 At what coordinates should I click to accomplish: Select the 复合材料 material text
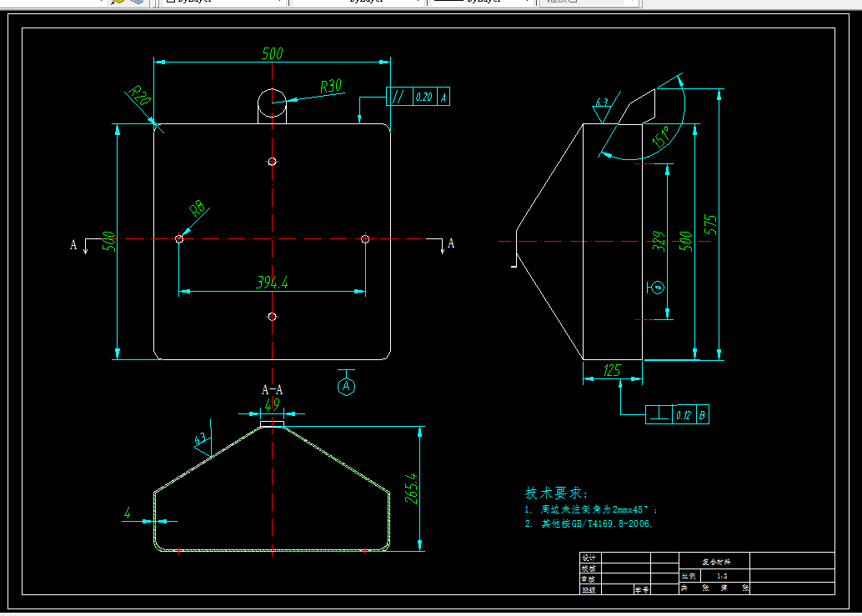[x=716, y=562]
